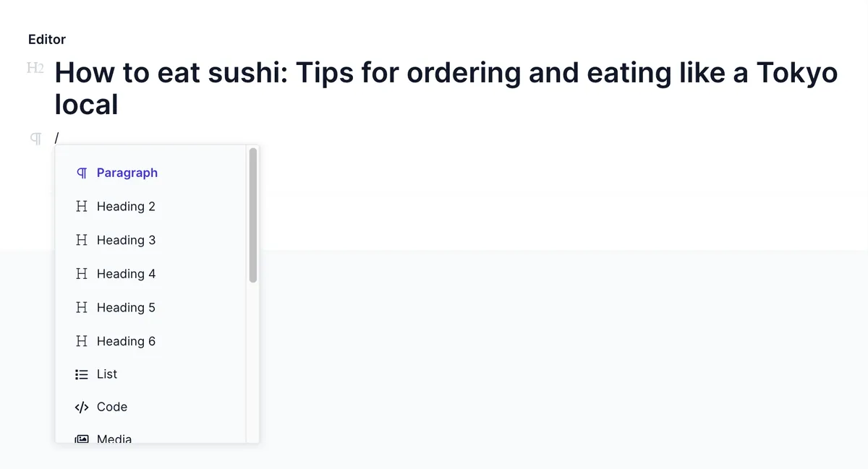Click the Code brackets icon
Image resolution: width=868 pixels, height=469 pixels.
[x=82, y=408]
